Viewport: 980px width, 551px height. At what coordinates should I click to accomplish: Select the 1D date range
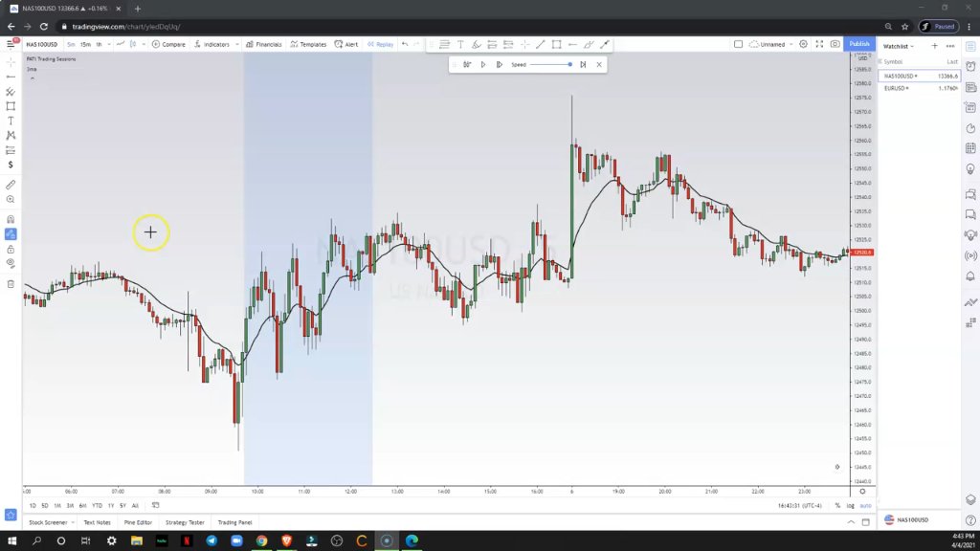click(33, 505)
